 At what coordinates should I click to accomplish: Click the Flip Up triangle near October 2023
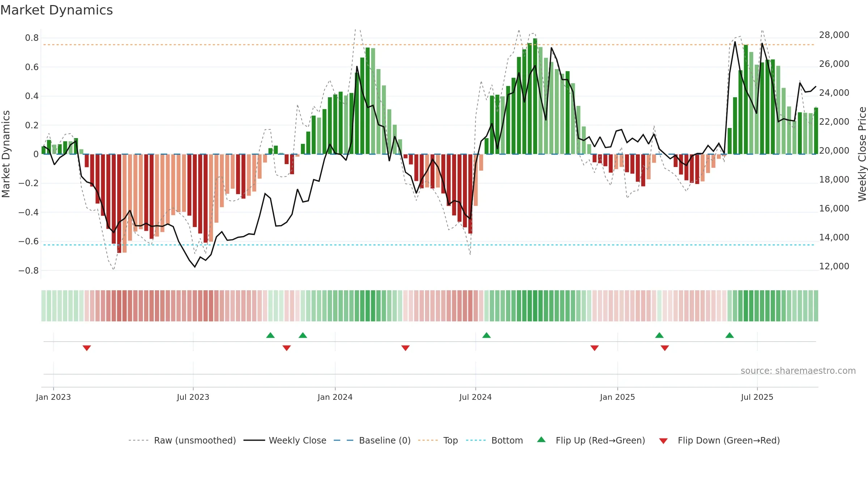pos(271,335)
